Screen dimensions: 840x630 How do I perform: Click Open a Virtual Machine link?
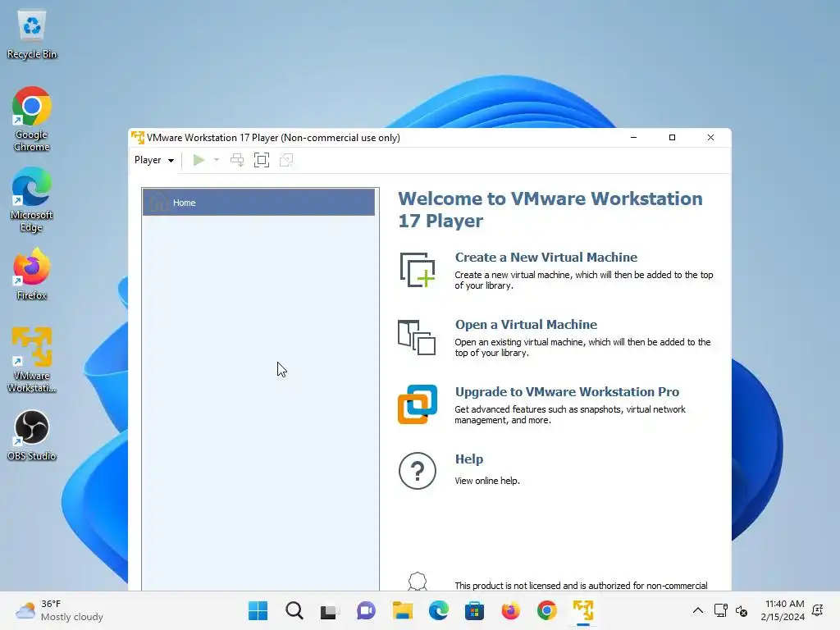coord(526,325)
